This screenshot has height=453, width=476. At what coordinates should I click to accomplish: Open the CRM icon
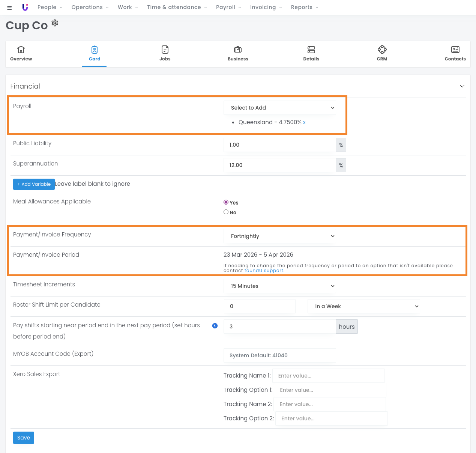point(382,50)
